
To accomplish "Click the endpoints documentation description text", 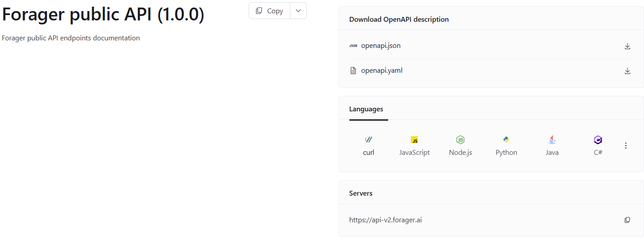I will coord(71,38).
